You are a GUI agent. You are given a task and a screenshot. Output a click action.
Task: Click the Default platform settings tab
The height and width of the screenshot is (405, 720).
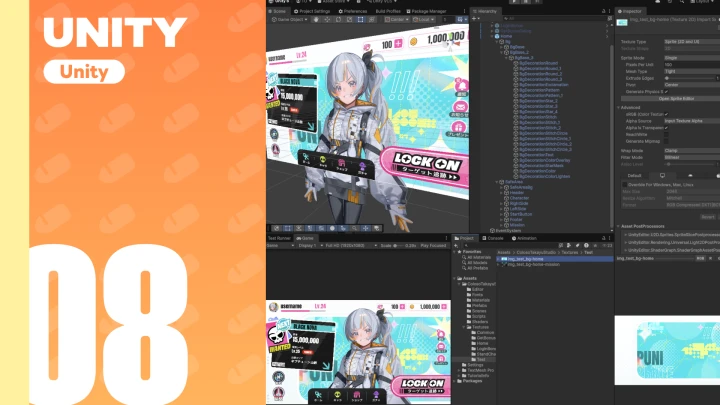coord(634,175)
